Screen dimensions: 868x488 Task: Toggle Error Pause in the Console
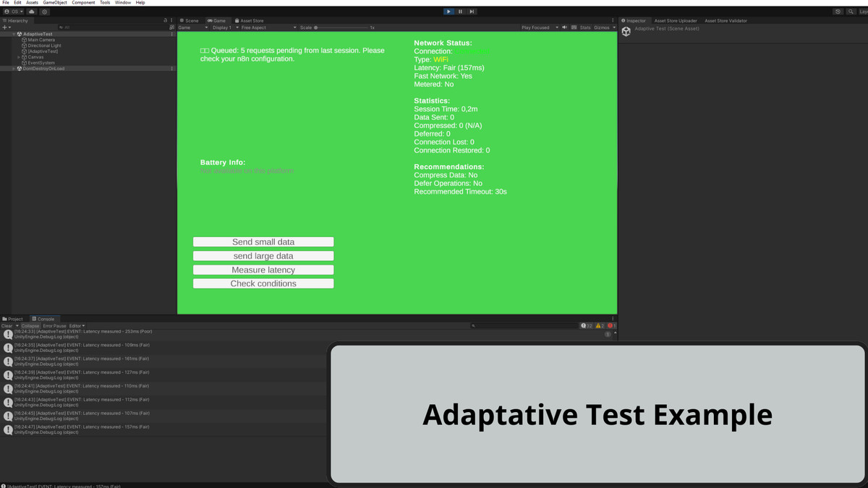[54, 326]
